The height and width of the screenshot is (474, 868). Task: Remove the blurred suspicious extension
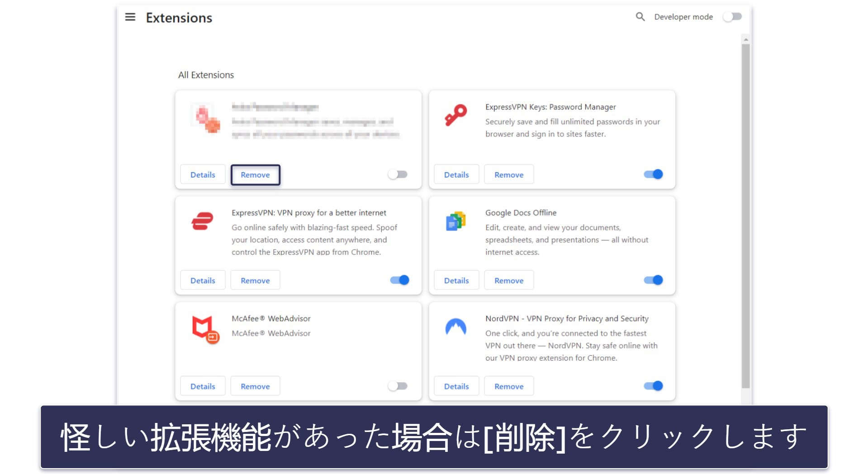coord(255,174)
